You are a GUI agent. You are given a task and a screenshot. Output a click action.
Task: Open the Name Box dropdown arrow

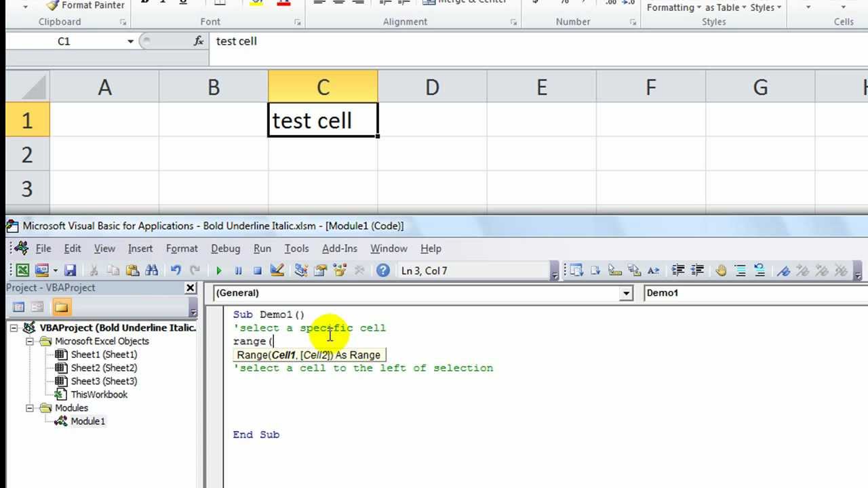pos(130,41)
